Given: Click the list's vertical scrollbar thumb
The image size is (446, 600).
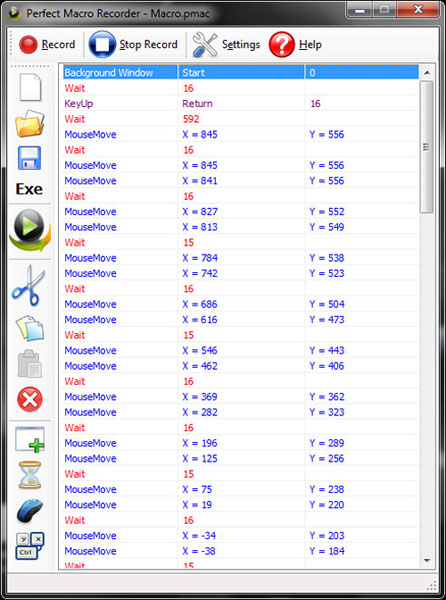Looking at the screenshot, I should coord(426,147).
